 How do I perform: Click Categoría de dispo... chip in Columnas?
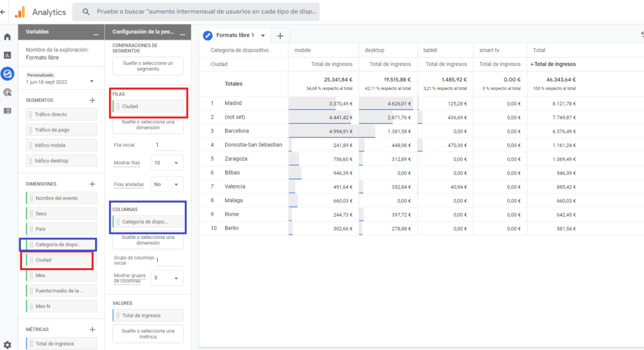(148, 222)
